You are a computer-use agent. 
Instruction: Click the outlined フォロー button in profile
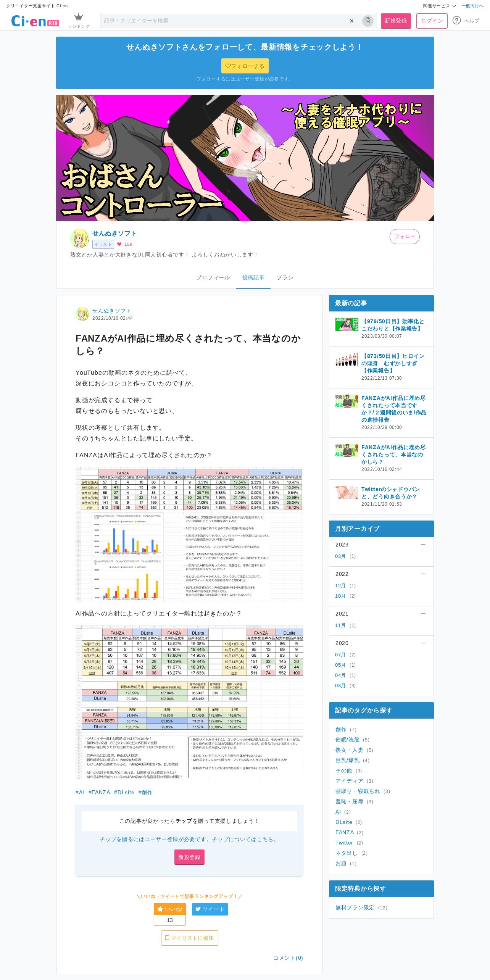(x=405, y=237)
